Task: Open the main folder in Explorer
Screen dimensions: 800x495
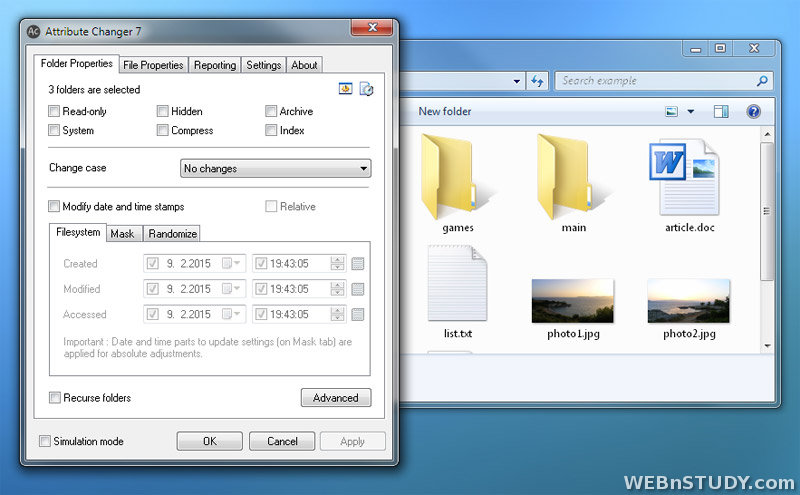Action: [573, 184]
